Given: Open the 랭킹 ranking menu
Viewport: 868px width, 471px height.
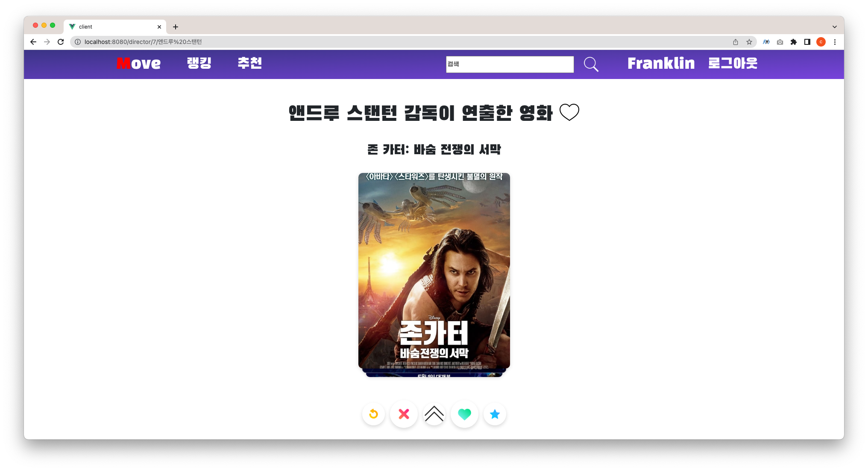Looking at the screenshot, I should point(199,63).
